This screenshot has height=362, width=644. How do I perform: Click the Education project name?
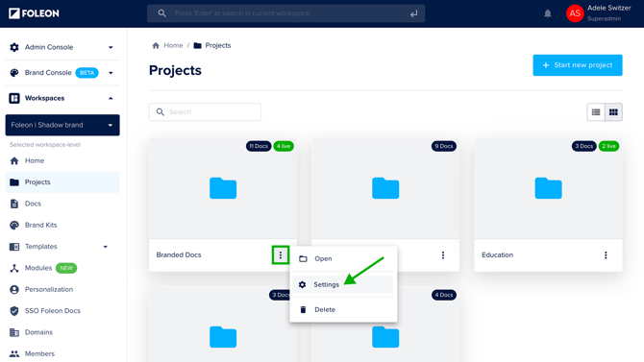click(x=497, y=254)
